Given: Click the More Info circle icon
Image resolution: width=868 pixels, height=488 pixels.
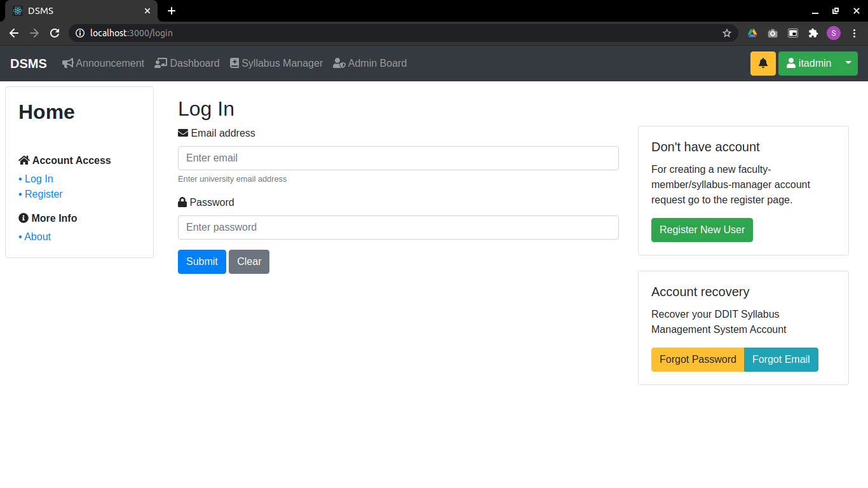Looking at the screenshot, I should [x=23, y=218].
